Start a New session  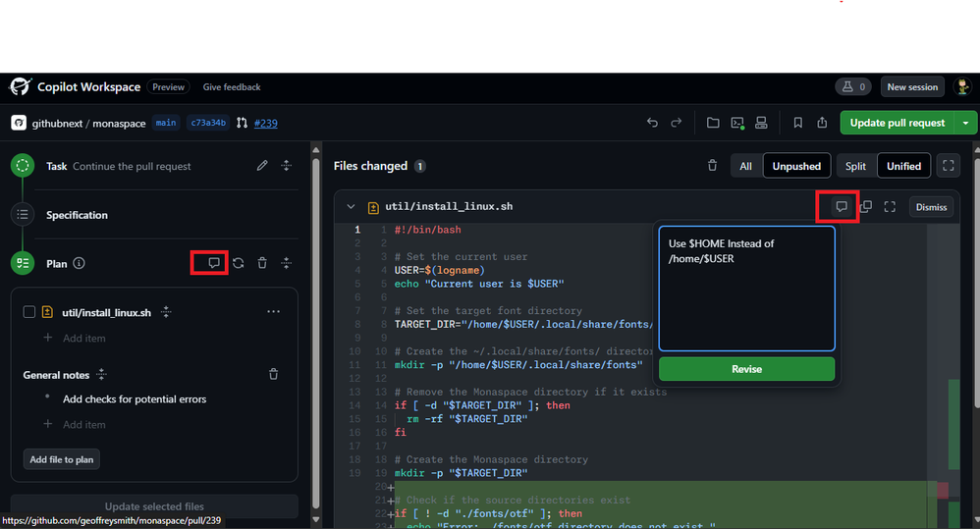coord(912,86)
